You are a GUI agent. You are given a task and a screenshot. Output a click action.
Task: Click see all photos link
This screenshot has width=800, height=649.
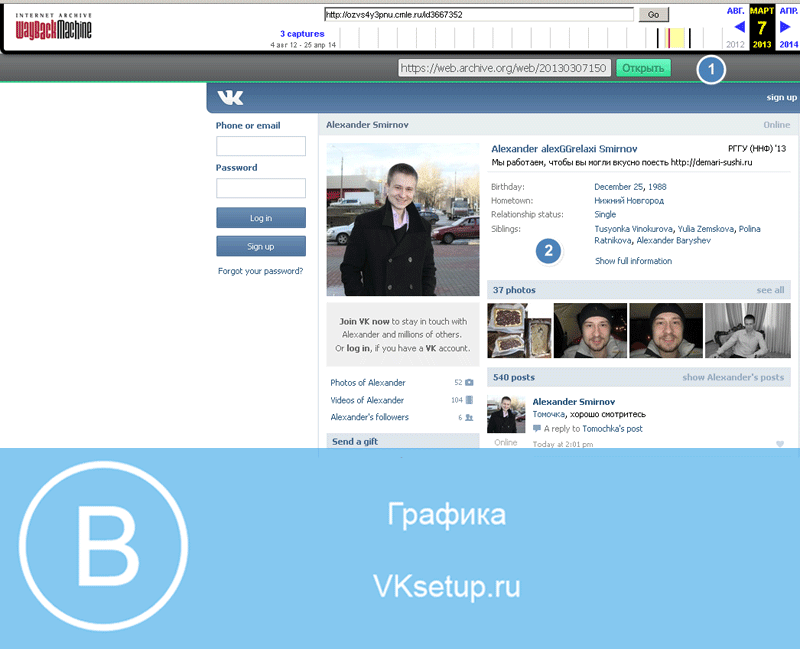[770, 290]
